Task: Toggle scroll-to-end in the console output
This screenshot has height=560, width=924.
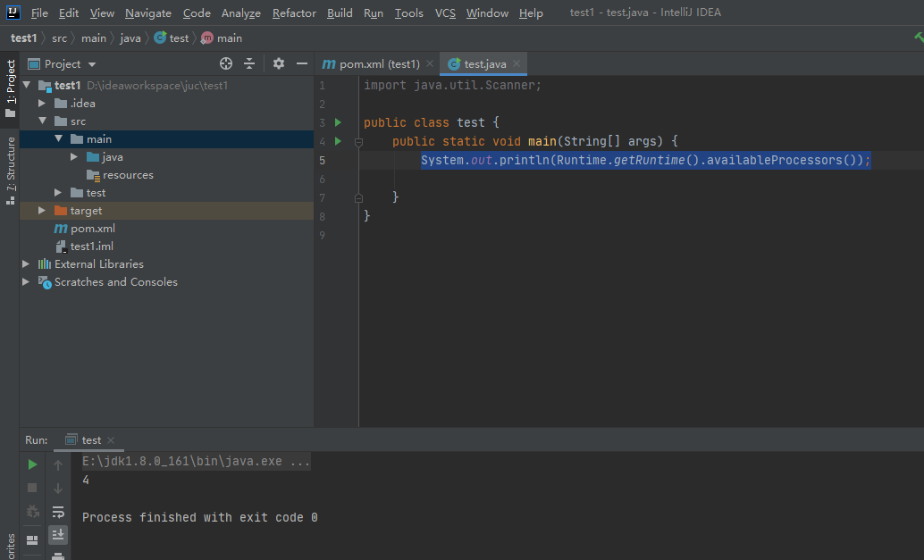Action: [58, 535]
